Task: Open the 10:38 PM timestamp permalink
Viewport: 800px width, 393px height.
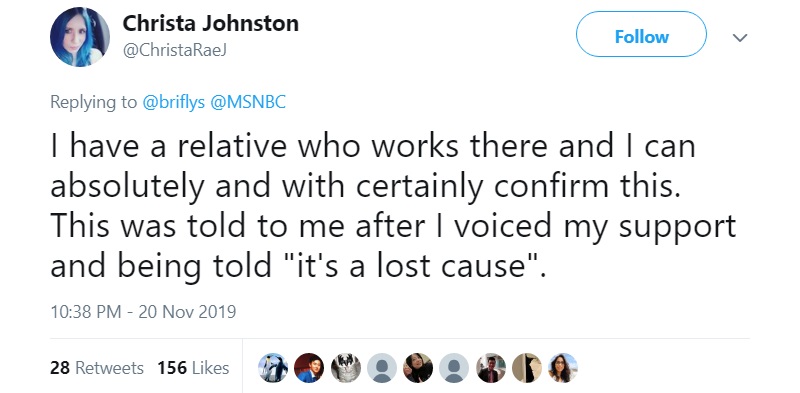Action: (143, 311)
